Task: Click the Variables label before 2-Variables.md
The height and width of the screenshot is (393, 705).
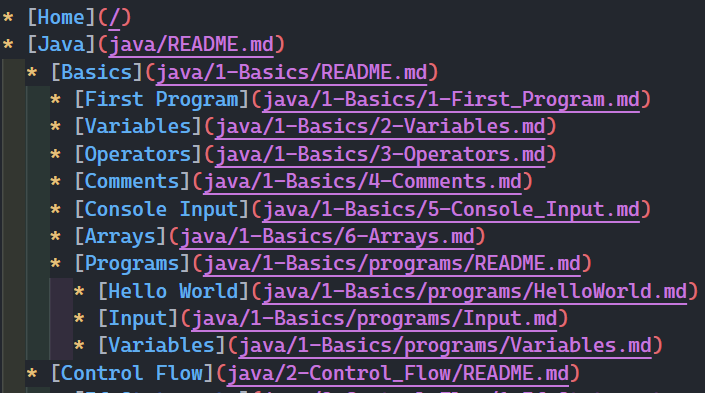Action: click(x=138, y=127)
